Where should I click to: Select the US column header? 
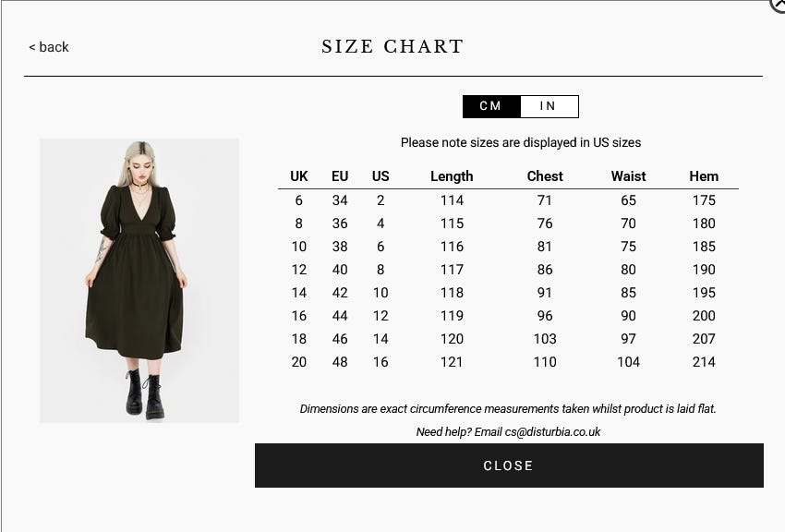pyautogui.click(x=380, y=176)
